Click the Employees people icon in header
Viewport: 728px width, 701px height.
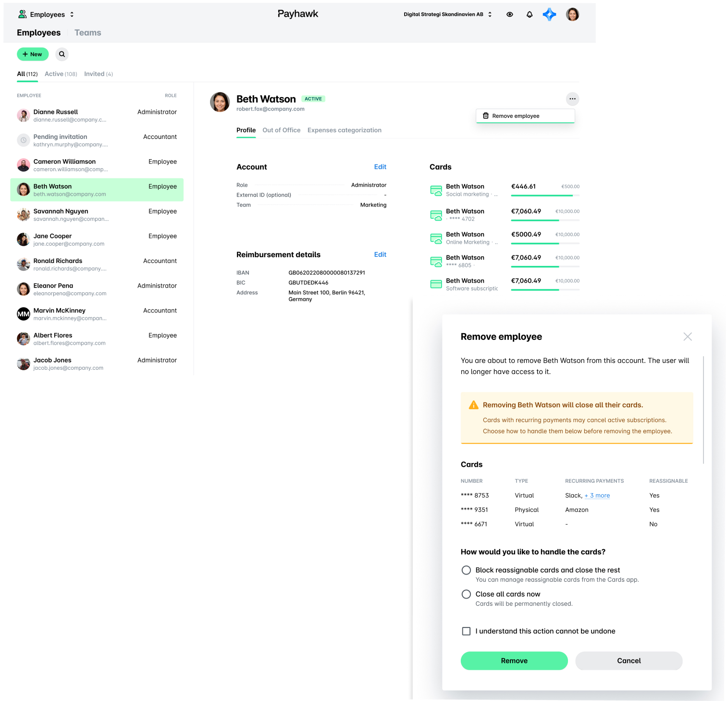(22, 14)
